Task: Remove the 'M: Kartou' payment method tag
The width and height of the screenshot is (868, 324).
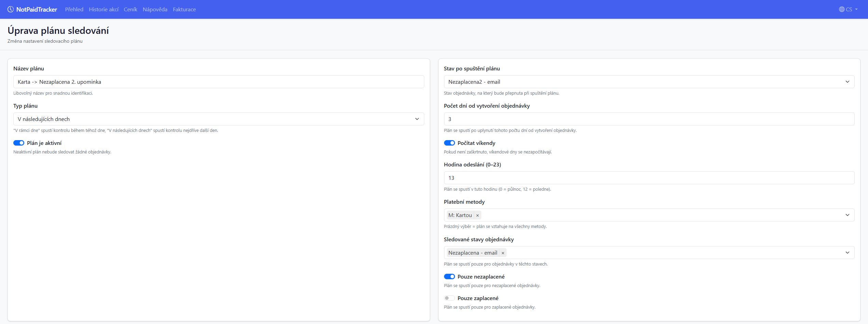Action: point(477,215)
